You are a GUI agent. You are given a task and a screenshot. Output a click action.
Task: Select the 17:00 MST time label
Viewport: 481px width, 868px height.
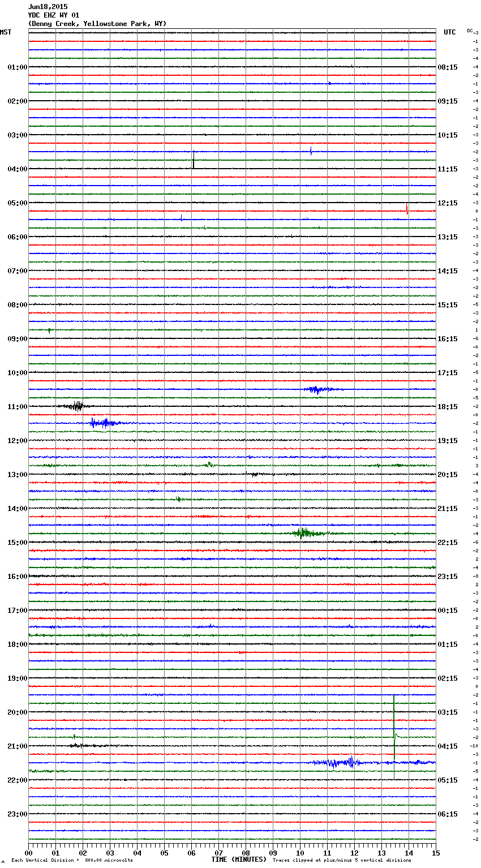pos(18,611)
